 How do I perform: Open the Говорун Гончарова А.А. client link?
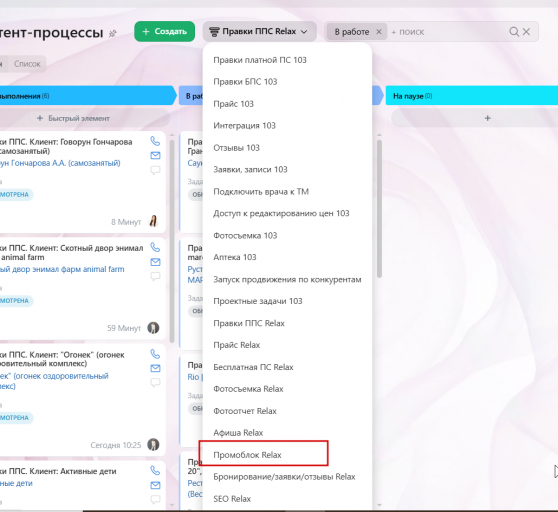pyautogui.click(x=60, y=163)
